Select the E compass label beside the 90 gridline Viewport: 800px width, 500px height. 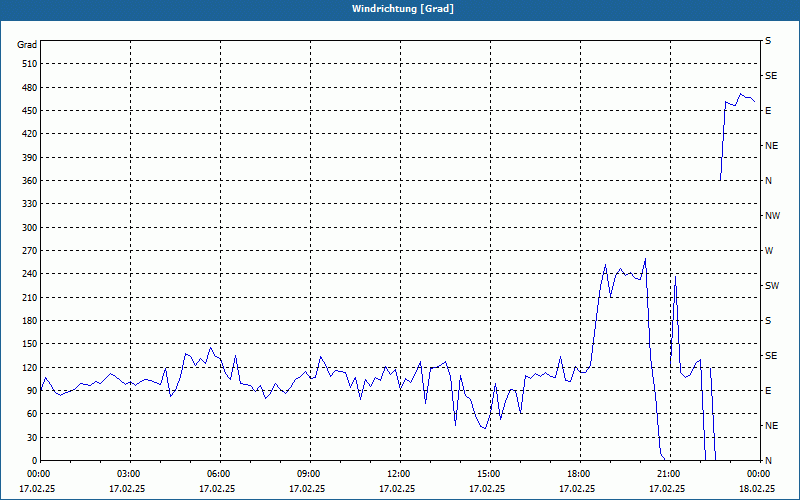[x=768, y=391]
